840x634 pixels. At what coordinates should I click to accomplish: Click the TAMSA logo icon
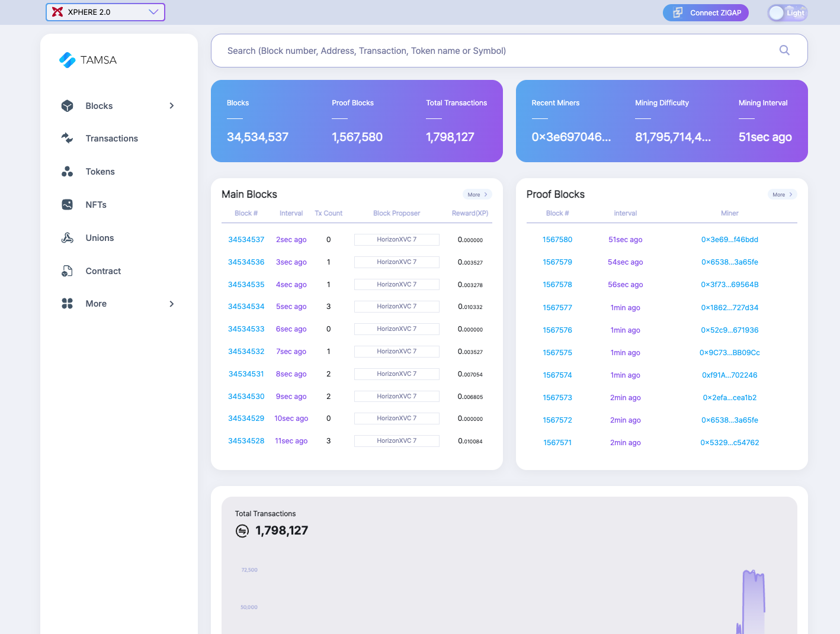point(68,60)
